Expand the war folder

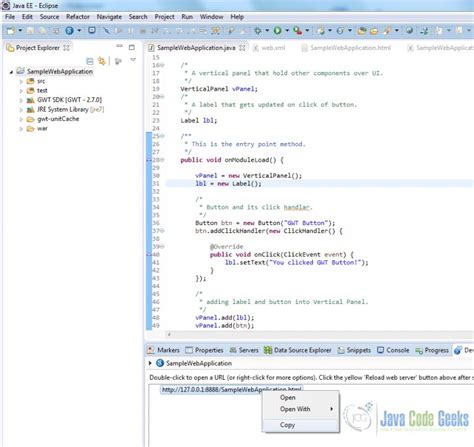pos(21,129)
